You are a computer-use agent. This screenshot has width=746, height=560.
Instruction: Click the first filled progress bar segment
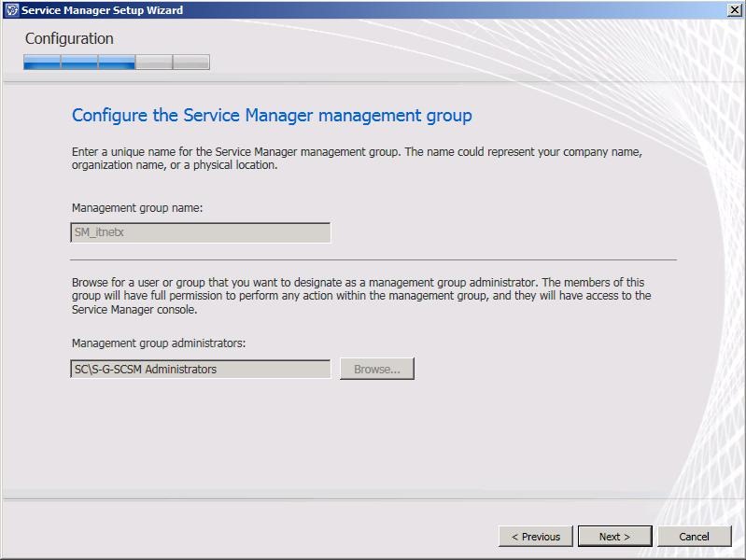pos(42,63)
